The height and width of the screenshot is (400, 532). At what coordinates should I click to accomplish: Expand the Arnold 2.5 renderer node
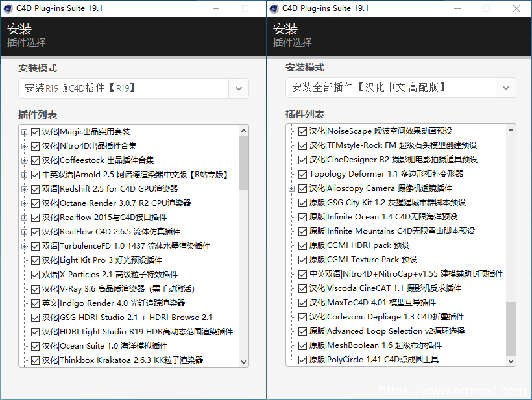pyautogui.click(x=25, y=175)
